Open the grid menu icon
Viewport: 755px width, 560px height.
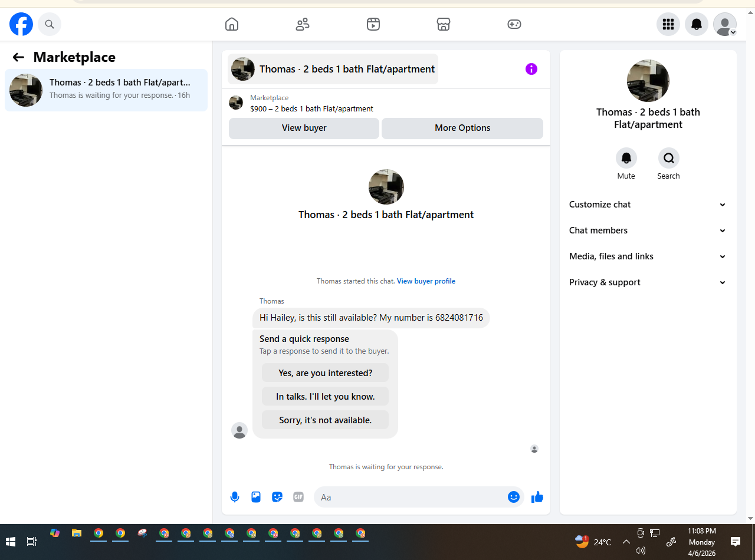668,24
